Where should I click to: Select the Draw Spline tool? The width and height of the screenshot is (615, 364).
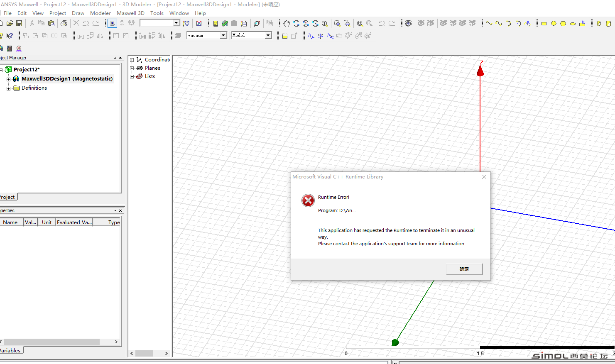point(499,23)
